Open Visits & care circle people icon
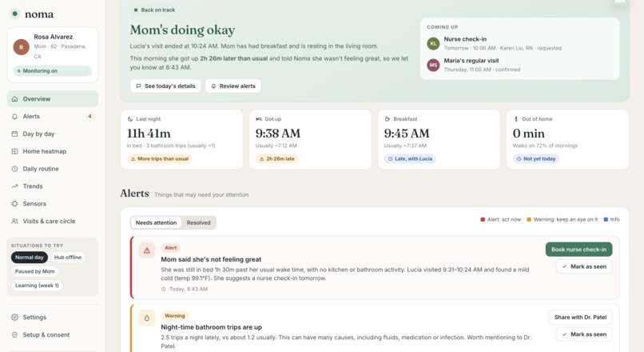Image resolution: width=644 pixels, height=352 pixels. click(15, 222)
